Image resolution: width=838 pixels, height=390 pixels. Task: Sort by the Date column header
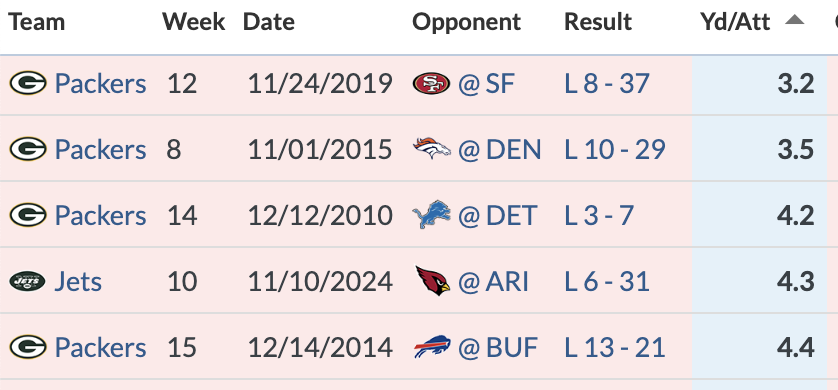tap(268, 22)
